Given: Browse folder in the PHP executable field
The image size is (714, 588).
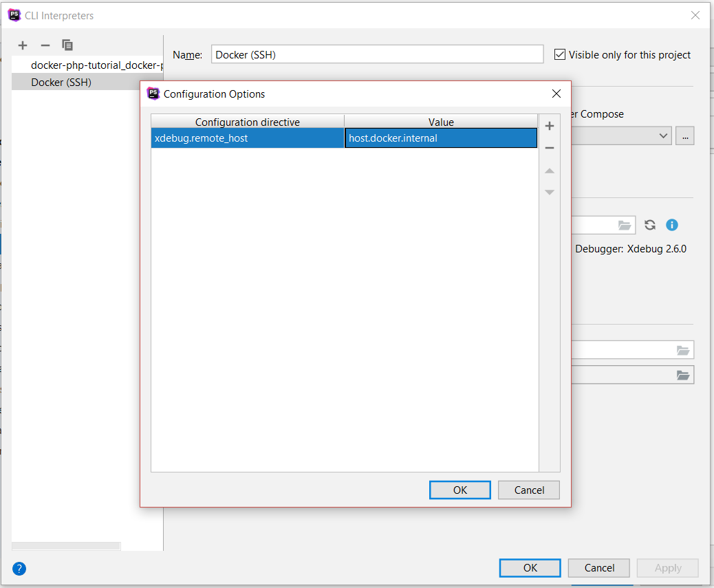Looking at the screenshot, I should coord(625,225).
